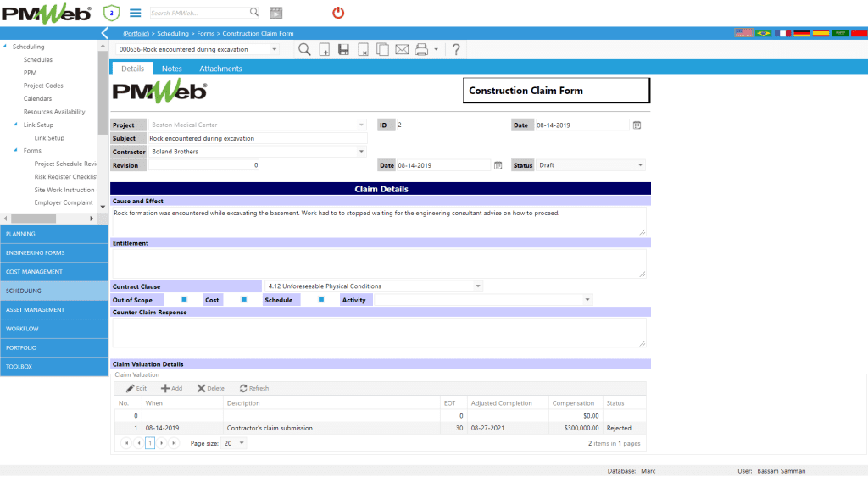Image resolution: width=868 pixels, height=488 pixels.
Task: Toggle the Cost checkbox
Action: coord(243,299)
